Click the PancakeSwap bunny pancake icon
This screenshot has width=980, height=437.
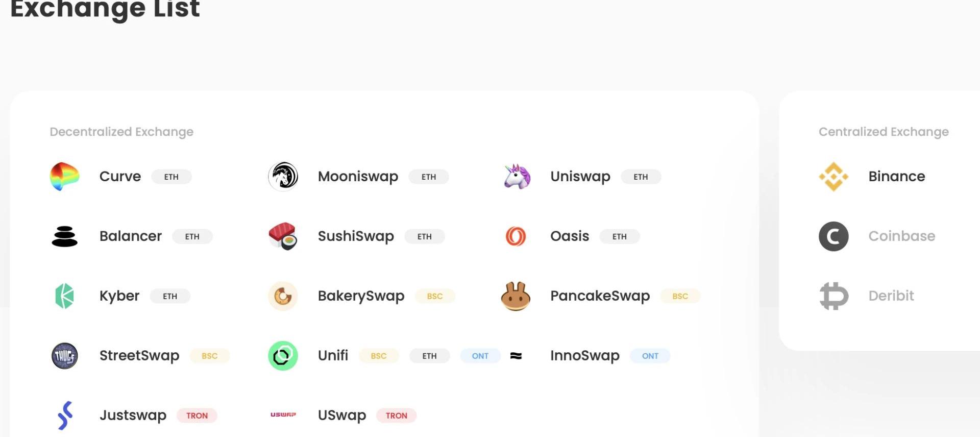tap(516, 296)
